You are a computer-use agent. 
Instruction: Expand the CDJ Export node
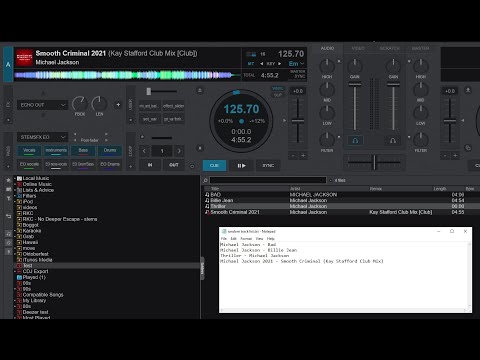coord(15,271)
